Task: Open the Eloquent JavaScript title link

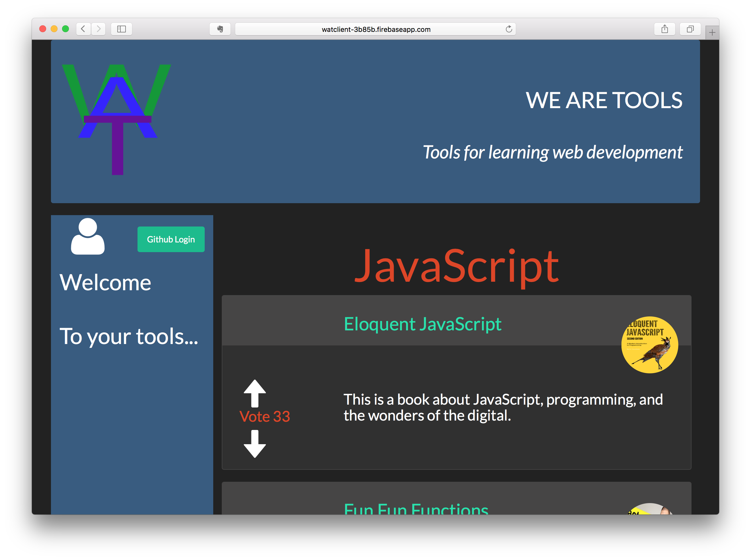Action: coord(422,324)
